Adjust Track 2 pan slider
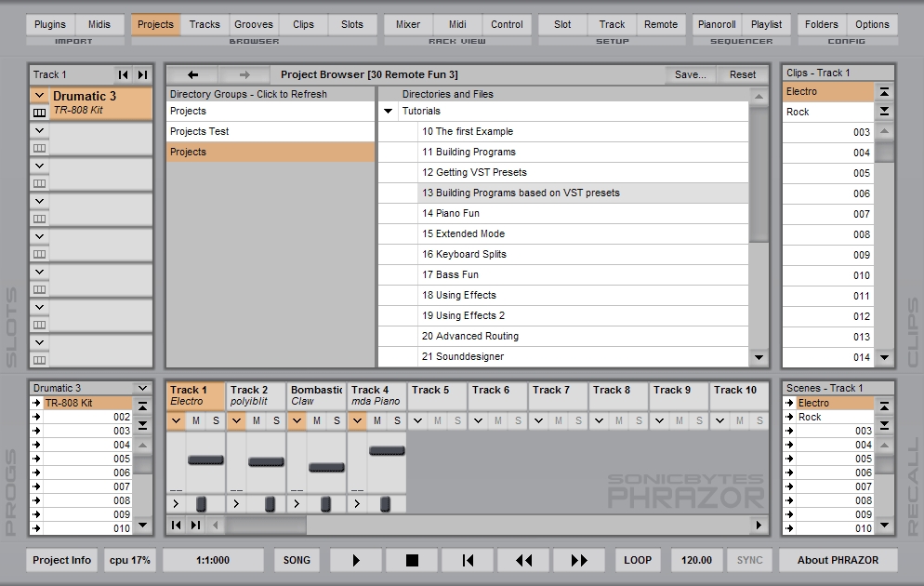 pos(270,504)
